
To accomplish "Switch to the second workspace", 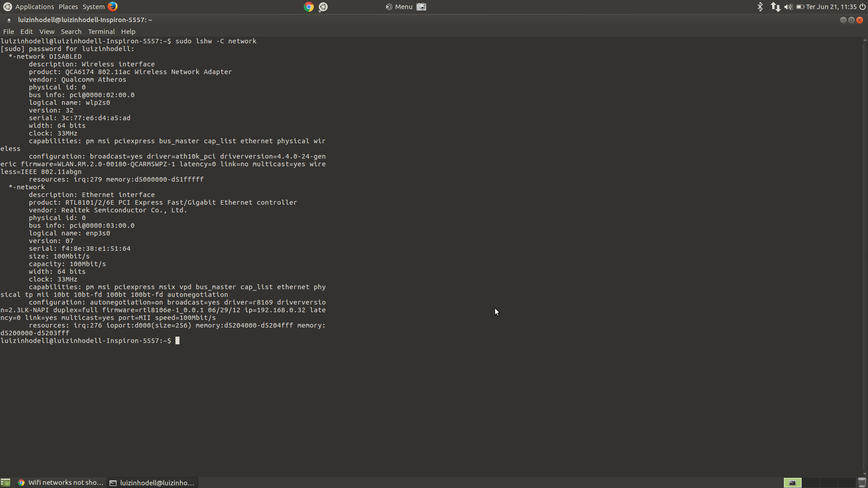I will pos(810,483).
